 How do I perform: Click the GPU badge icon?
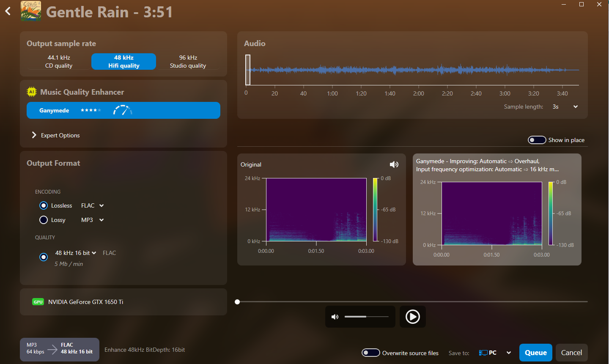[38, 302]
